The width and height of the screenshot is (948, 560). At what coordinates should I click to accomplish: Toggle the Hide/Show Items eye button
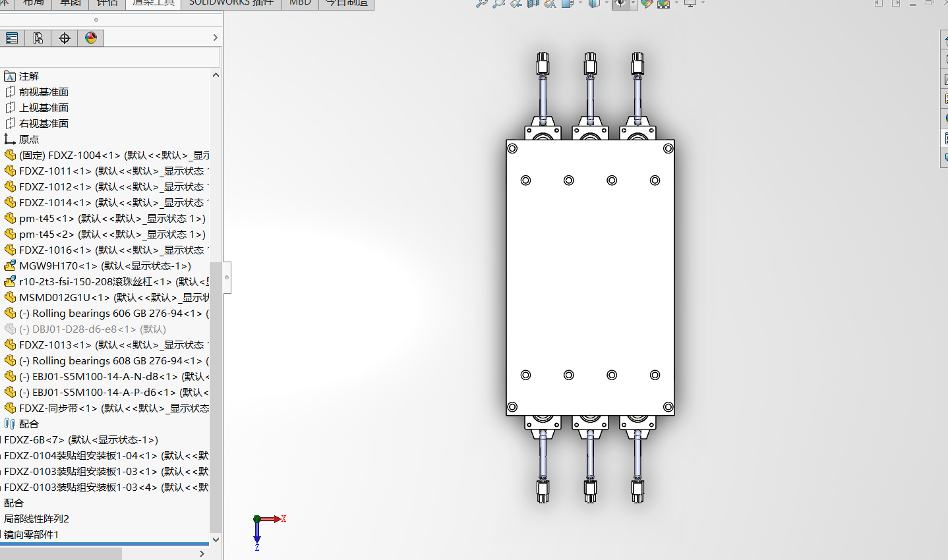coord(620,3)
